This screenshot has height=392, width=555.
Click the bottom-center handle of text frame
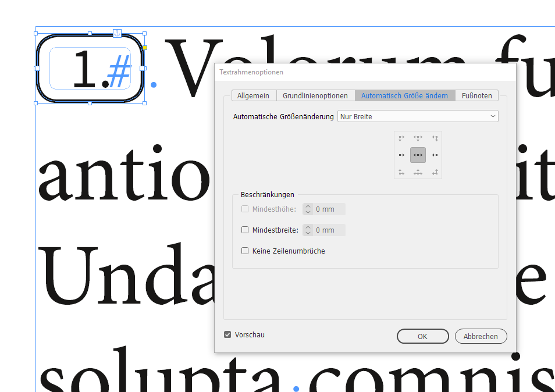click(x=90, y=104)
